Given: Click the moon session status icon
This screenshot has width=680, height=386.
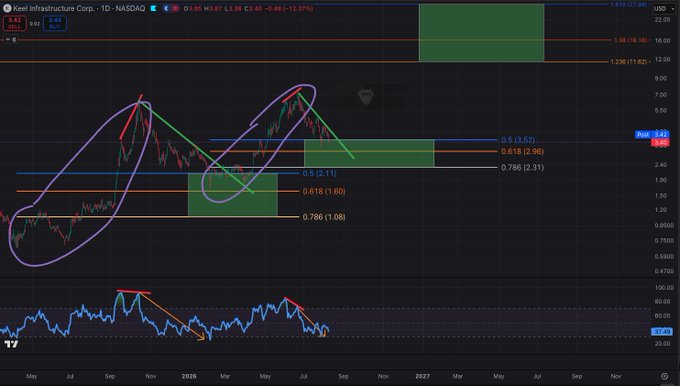Looking at the screenshot, I should 166,8.
